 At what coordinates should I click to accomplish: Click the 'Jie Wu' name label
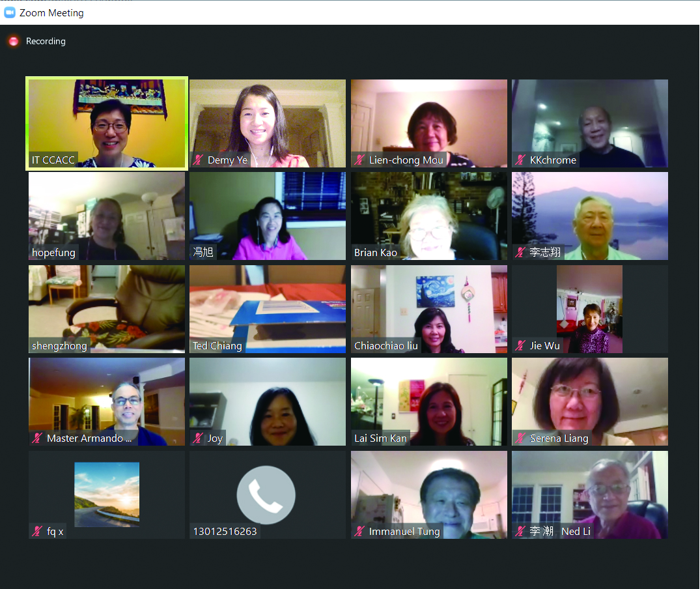coord(544,345)
